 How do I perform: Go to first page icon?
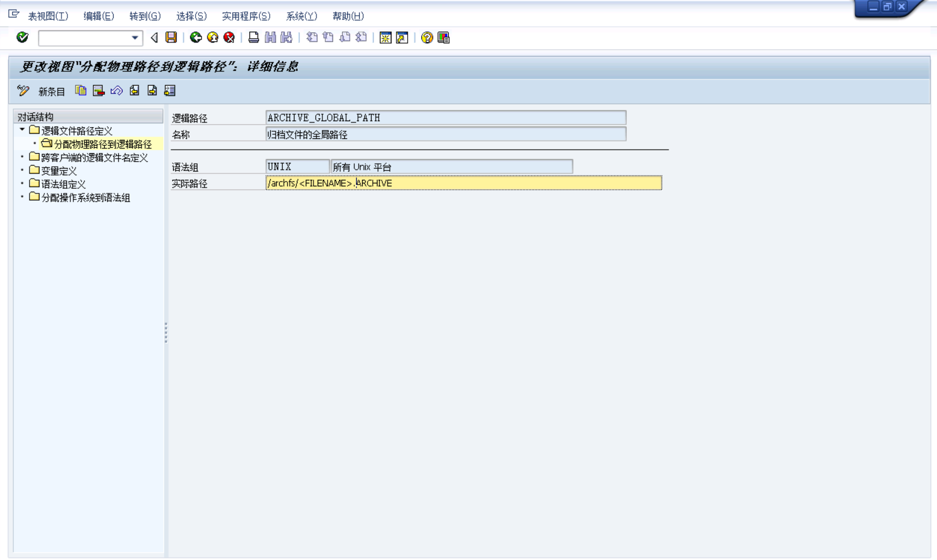click(312, 38)
